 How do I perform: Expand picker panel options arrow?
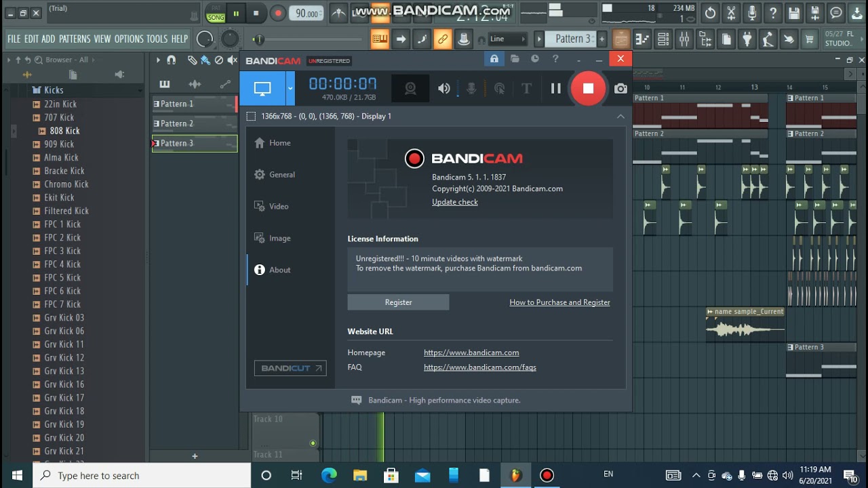pos(158,60)
